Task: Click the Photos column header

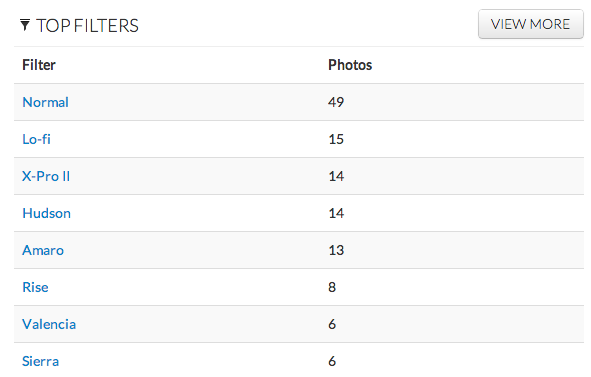Action: 350,65
